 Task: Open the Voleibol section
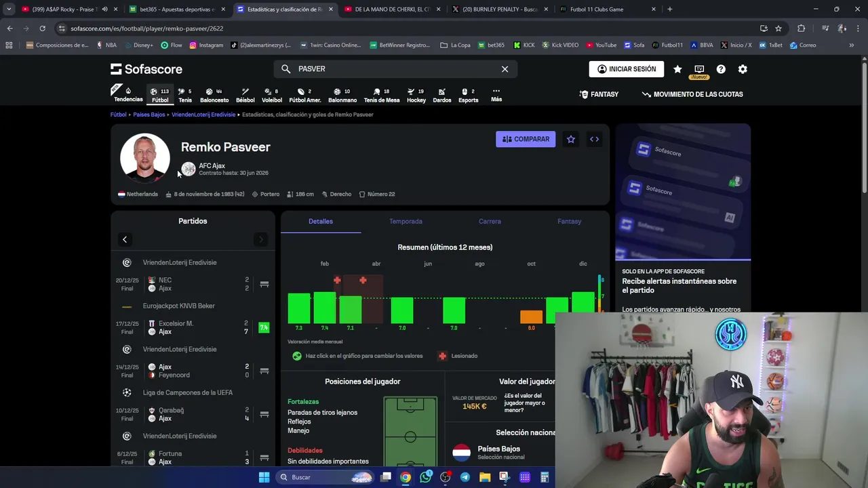pyautogui.click(x=272, y=95)
